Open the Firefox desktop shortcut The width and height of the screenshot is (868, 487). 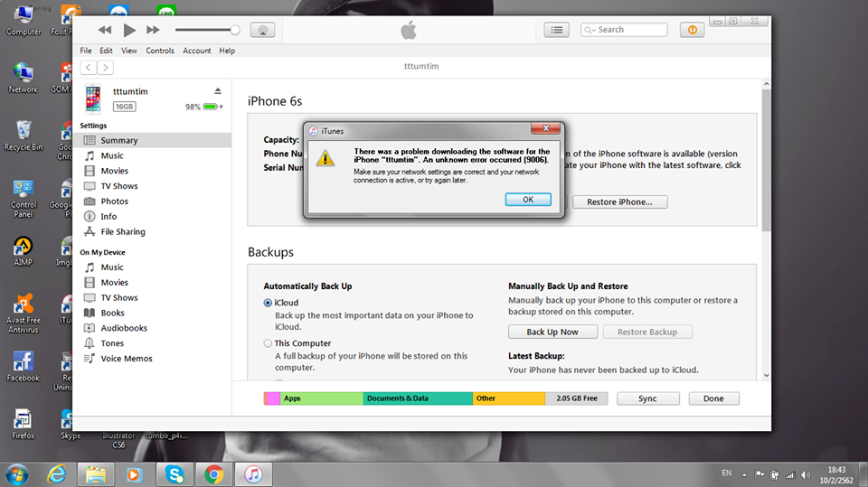pos(24,424)
